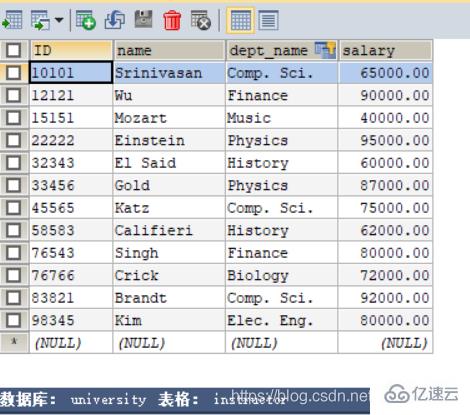Select the name cell Einstein
This screenshot has height=415, width=470.
click(169, 140)
